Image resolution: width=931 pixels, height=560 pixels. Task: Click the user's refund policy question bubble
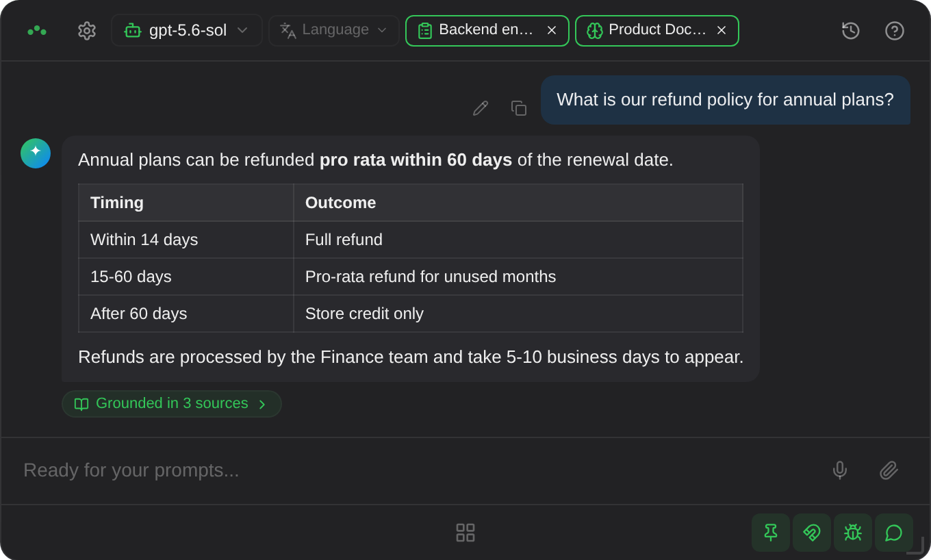[x=726, y=100]
